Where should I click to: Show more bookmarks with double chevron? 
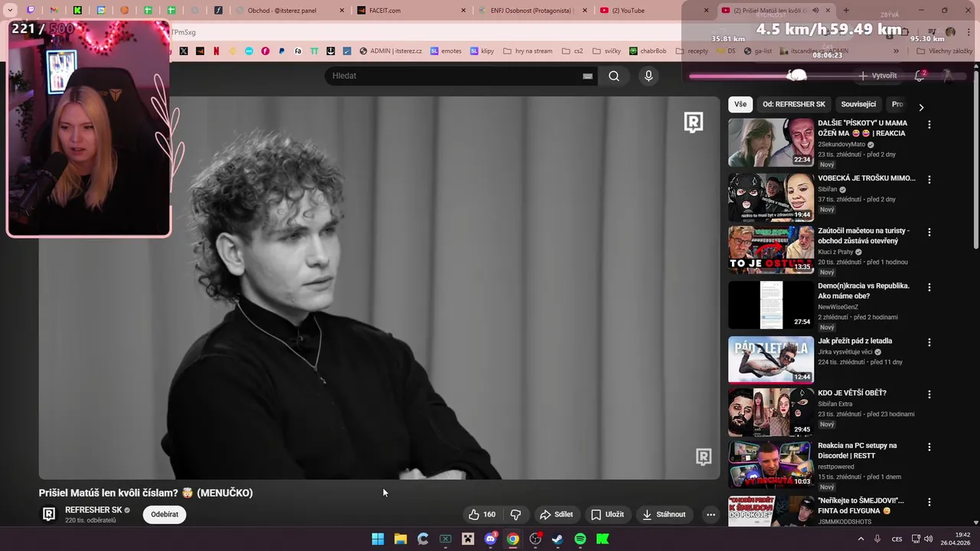tap(896, 51)
